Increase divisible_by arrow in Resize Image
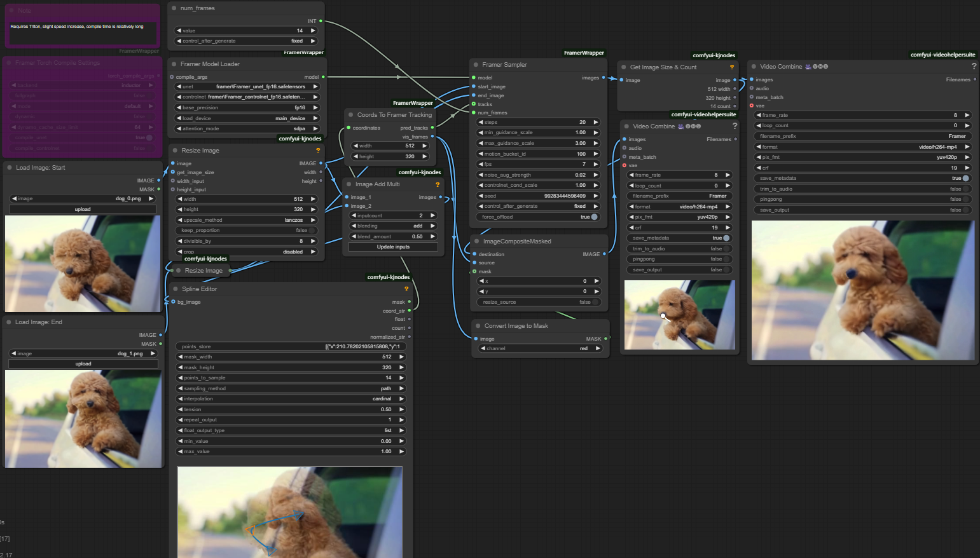 (313, 241)
